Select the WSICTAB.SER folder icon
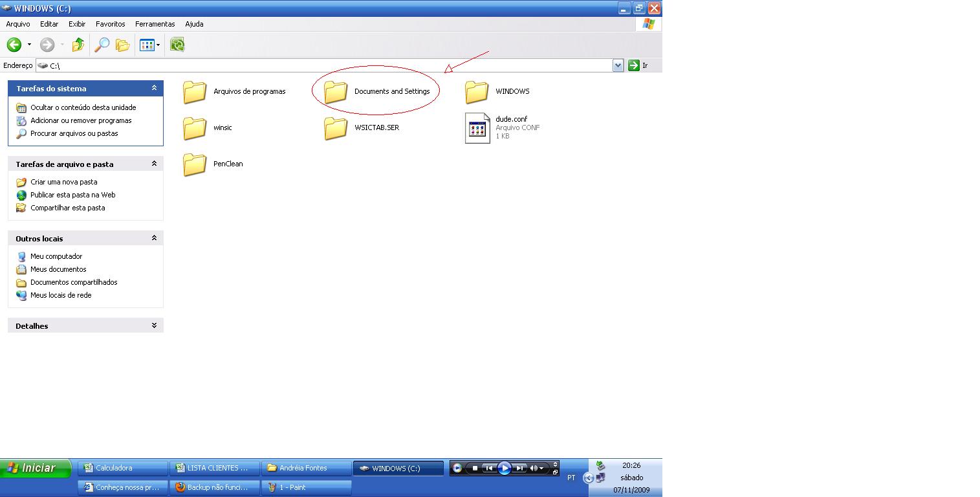980x497 pixels. click(x=336, y=128)
